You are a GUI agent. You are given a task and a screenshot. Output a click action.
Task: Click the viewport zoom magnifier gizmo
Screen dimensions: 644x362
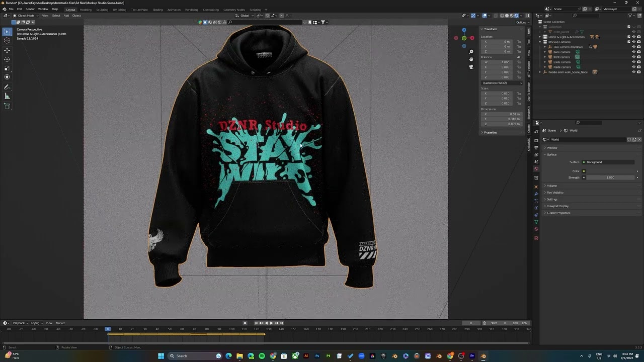point(471,52)
